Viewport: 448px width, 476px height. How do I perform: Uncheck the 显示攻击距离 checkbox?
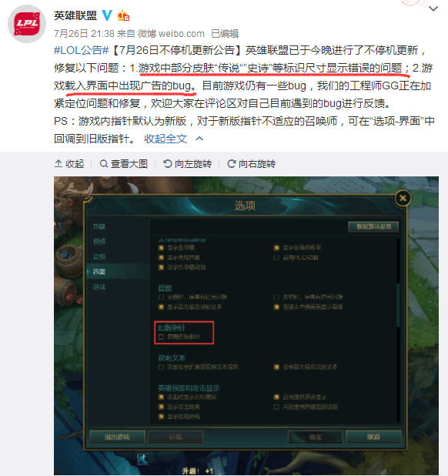(x=161, y=407)
